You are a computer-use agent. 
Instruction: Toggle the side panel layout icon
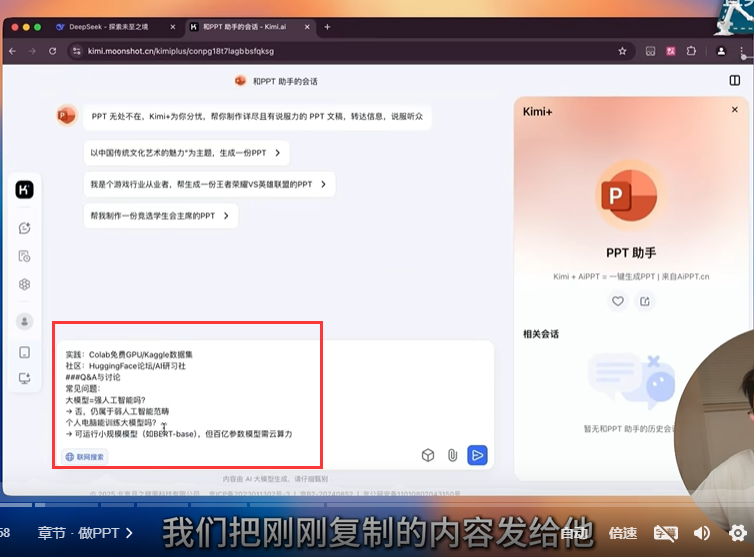[x=735, y=80]
